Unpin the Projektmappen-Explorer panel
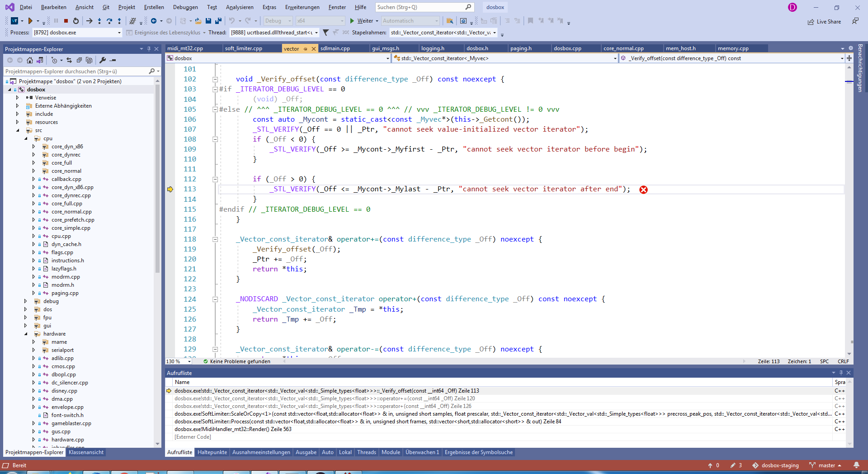This screenshot has width=868, height=474. [x=149, y=49]
